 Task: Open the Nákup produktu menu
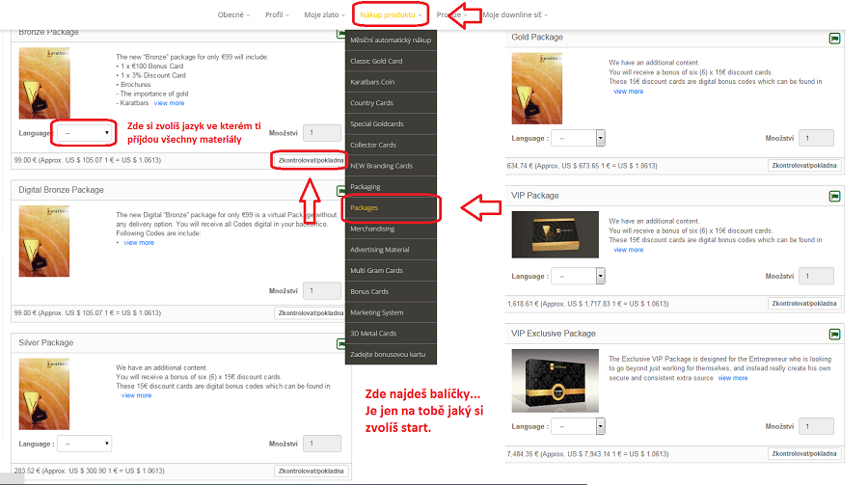(391, 15)
